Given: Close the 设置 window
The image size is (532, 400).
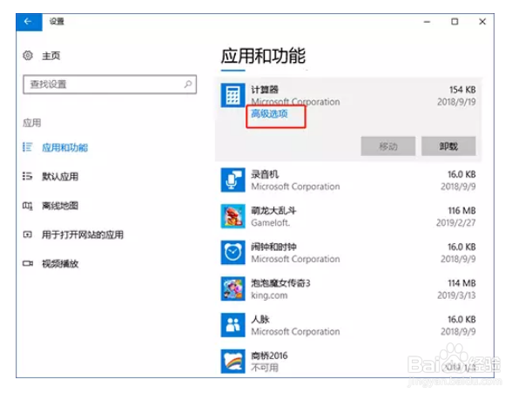Looking at the screenshot, I should pyautogui.click(x=482, y=22).
